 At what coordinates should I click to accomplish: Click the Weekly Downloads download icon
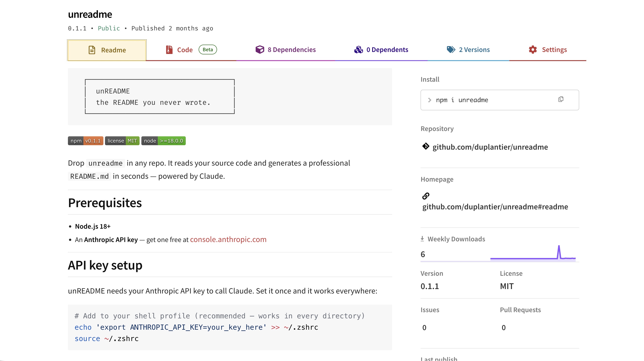(x=422, y=239)
